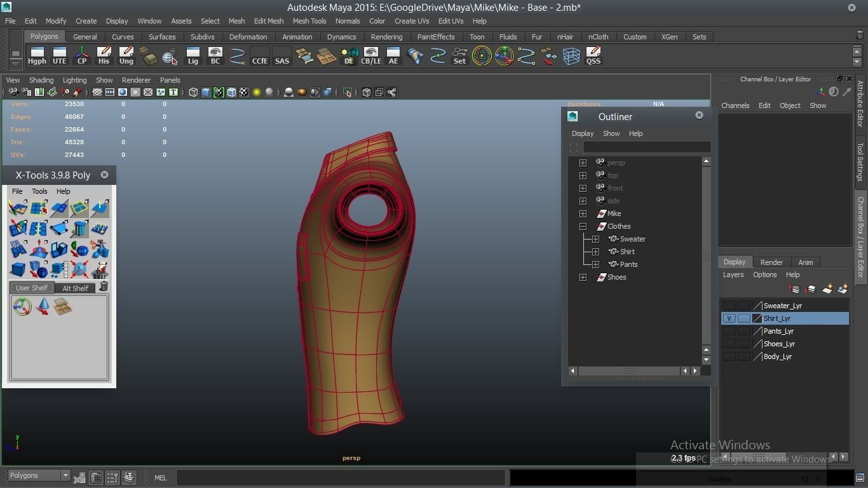Screen dimensions: 868x488
Task: Click the Hgph shelf button
Action: (37, 56)
